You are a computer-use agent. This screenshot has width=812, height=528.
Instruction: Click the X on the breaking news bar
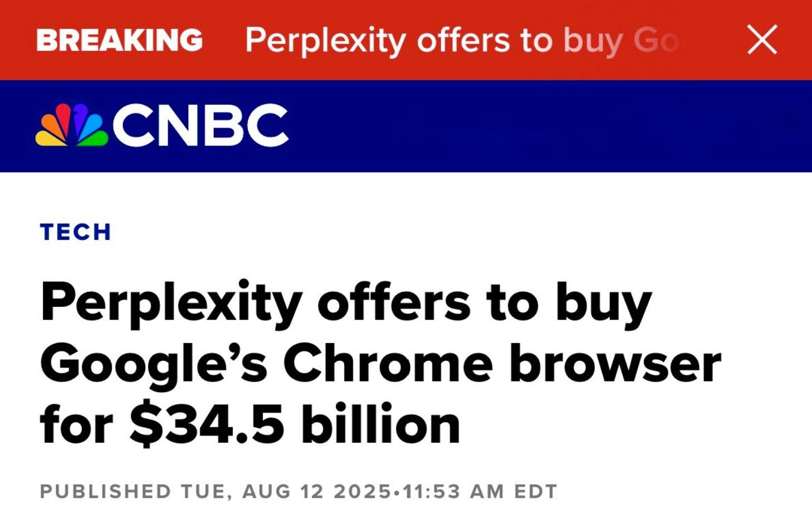tap(761, 39)
